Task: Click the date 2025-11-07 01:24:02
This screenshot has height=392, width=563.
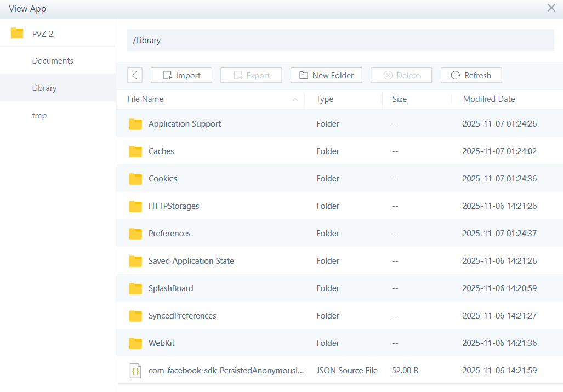Action: coord(499,151)
